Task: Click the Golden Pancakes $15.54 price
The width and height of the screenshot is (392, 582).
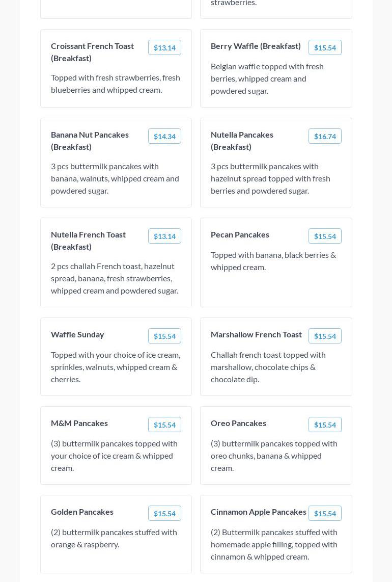Action: pos(164,513)
